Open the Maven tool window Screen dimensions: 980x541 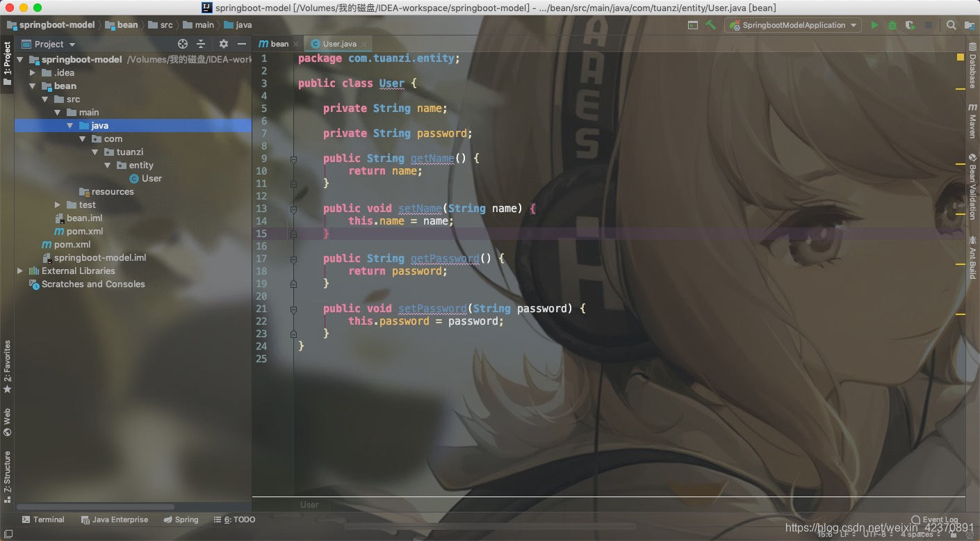pyautogui.click(x=972, y=121)
